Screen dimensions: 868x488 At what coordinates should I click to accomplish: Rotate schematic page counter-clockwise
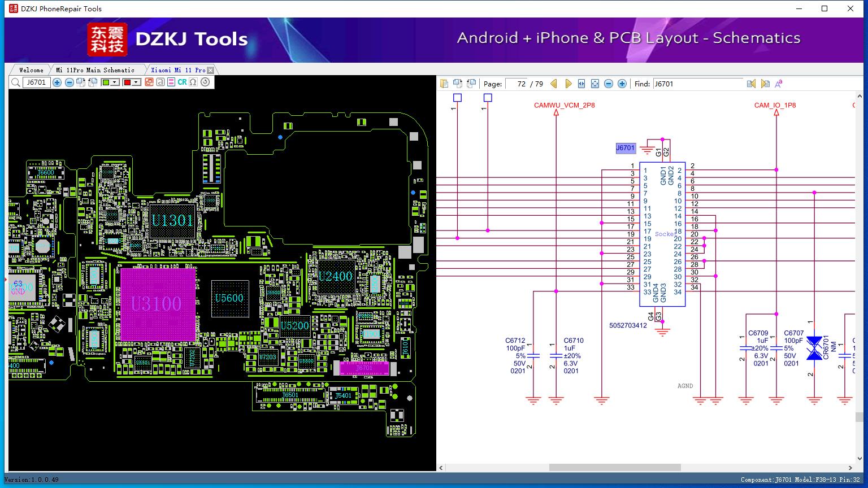click(x=471, y=84)
